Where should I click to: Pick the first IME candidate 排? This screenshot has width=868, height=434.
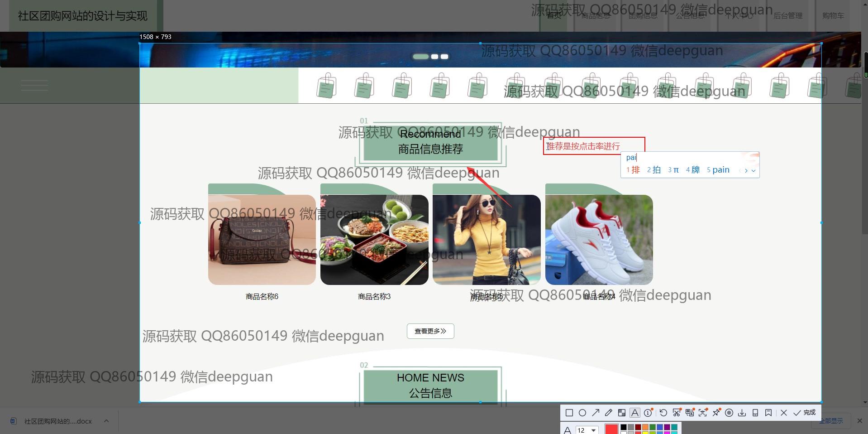[x=634, y=170]
